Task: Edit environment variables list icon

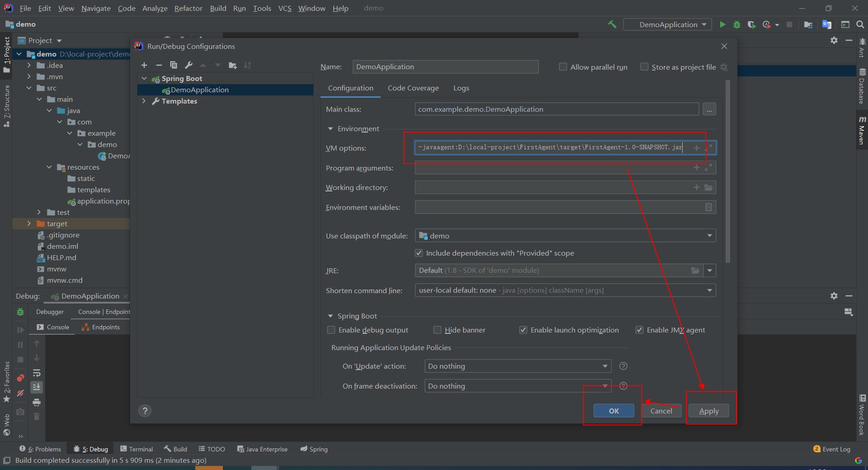Action: pos(708,207)
